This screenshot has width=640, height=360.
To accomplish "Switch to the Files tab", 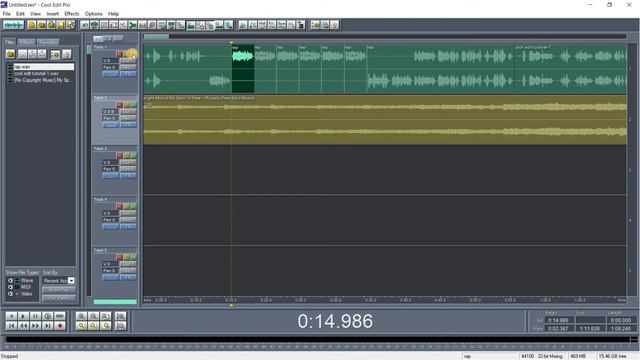I will [x=10, y=42].
